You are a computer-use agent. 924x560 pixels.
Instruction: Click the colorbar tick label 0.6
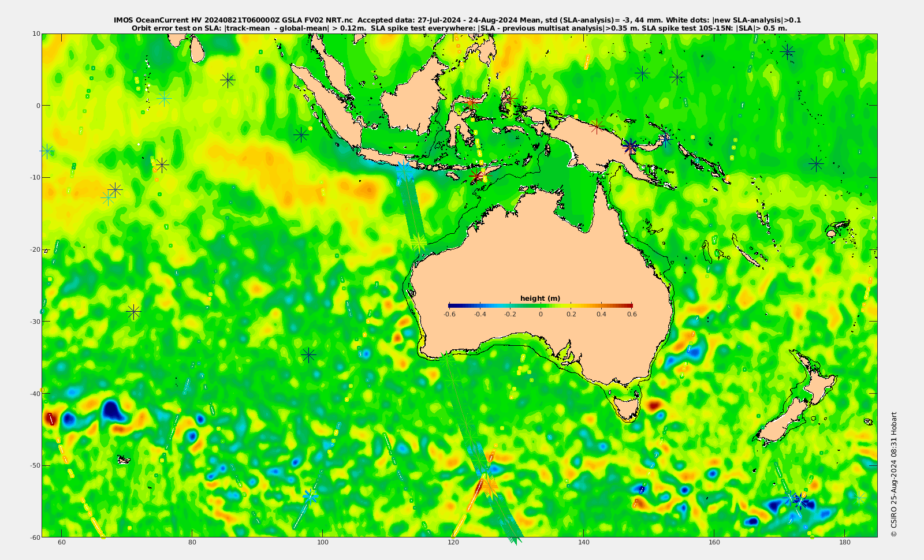[632, 315]
